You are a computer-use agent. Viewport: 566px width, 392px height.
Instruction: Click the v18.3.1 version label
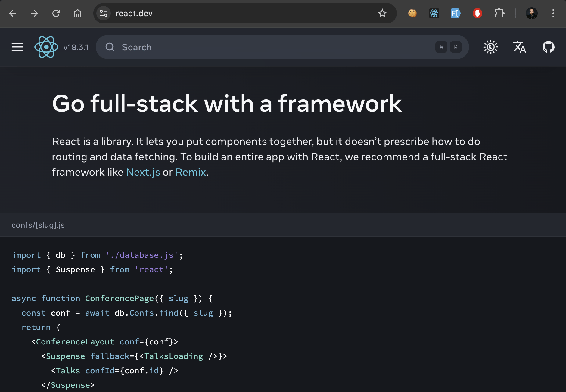[x=76, y=47]
